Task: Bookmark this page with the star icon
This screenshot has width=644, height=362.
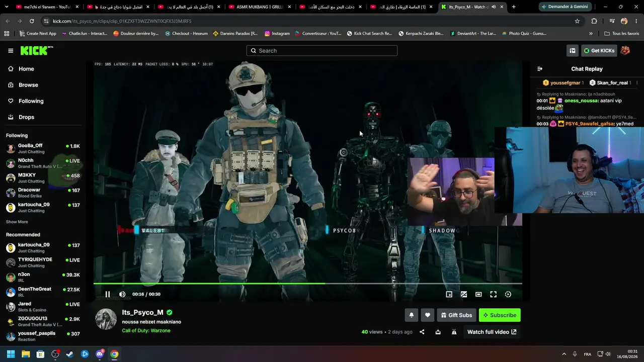Action: [577, 21]
